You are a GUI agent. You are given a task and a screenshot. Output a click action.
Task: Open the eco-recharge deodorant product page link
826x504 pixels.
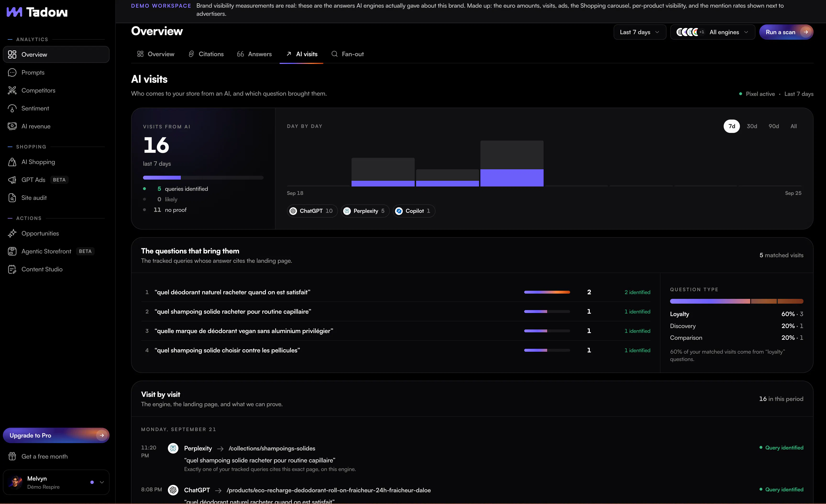[329, 490]
